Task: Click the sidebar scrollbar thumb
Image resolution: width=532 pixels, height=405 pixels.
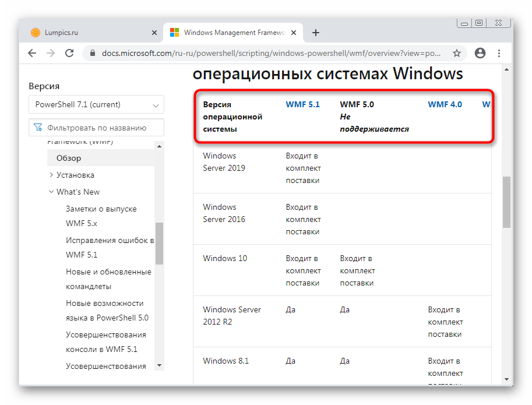Action: 159,243
